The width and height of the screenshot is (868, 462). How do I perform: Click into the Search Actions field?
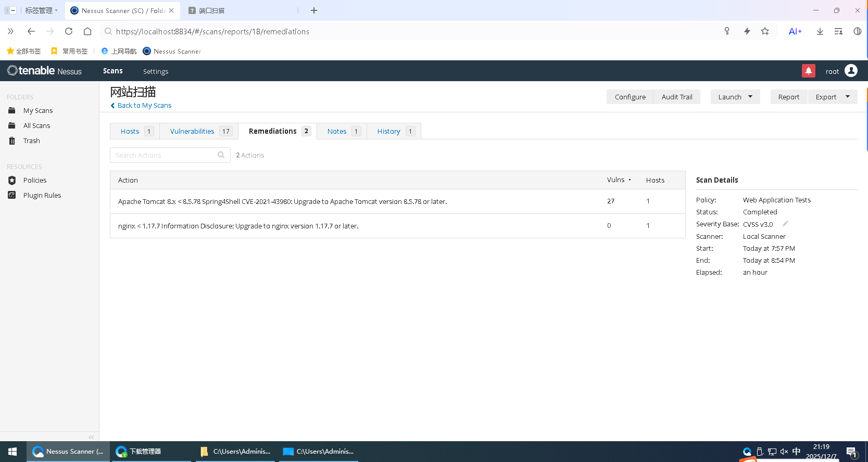pos(164,155)
